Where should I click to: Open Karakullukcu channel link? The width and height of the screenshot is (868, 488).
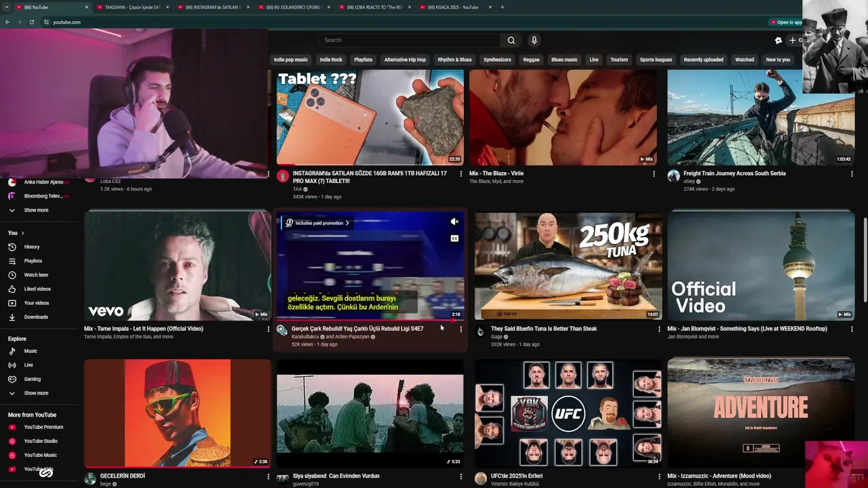[x=305, y=337]
